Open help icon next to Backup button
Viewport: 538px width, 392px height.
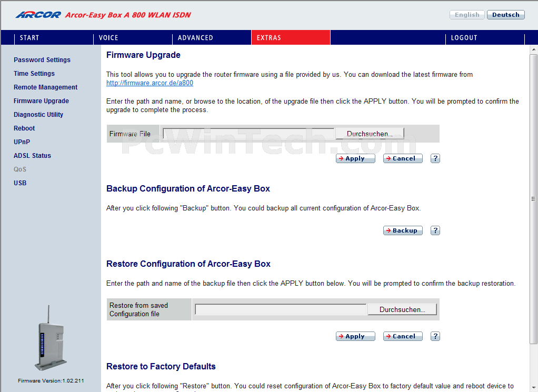click(x=435, y=230)
